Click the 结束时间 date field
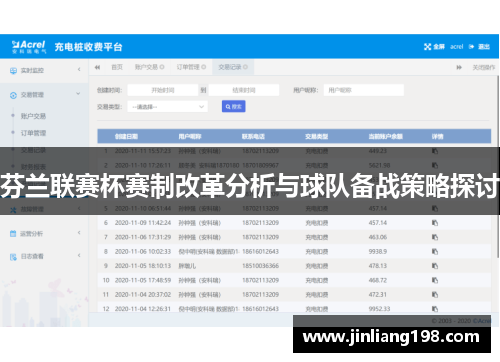500x362 pixels. tap(244, 90)
